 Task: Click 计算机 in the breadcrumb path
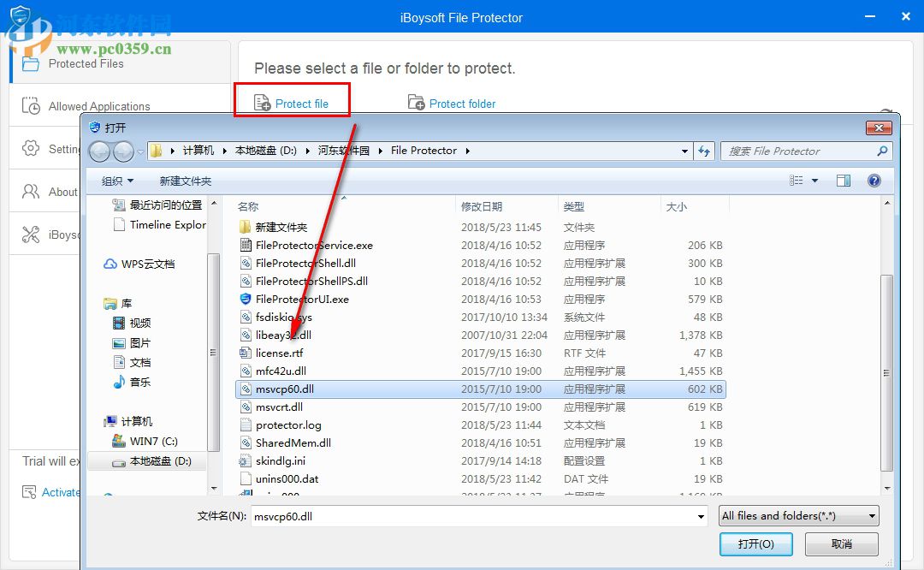pyautogui.click(x=198, y=150)
